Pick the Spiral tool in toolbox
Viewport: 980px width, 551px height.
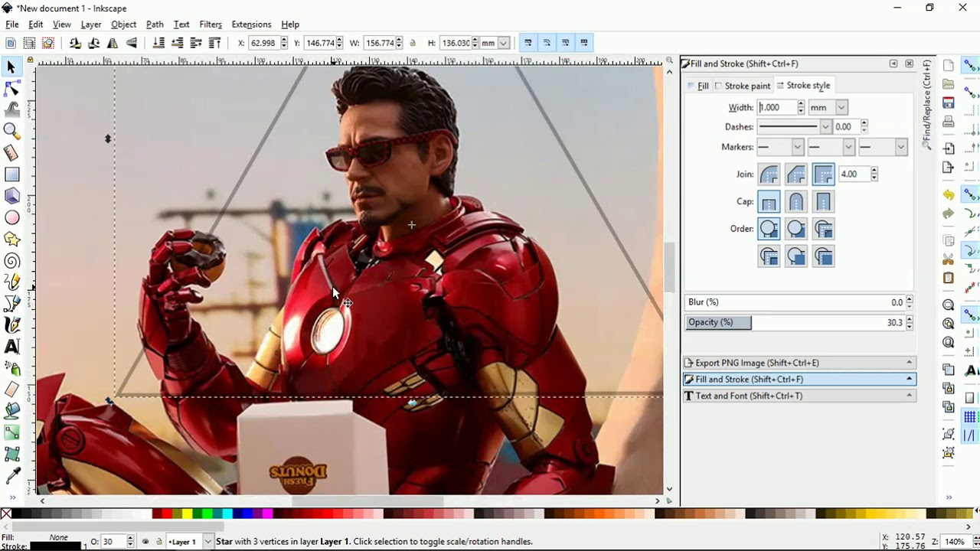pos(11,262)
